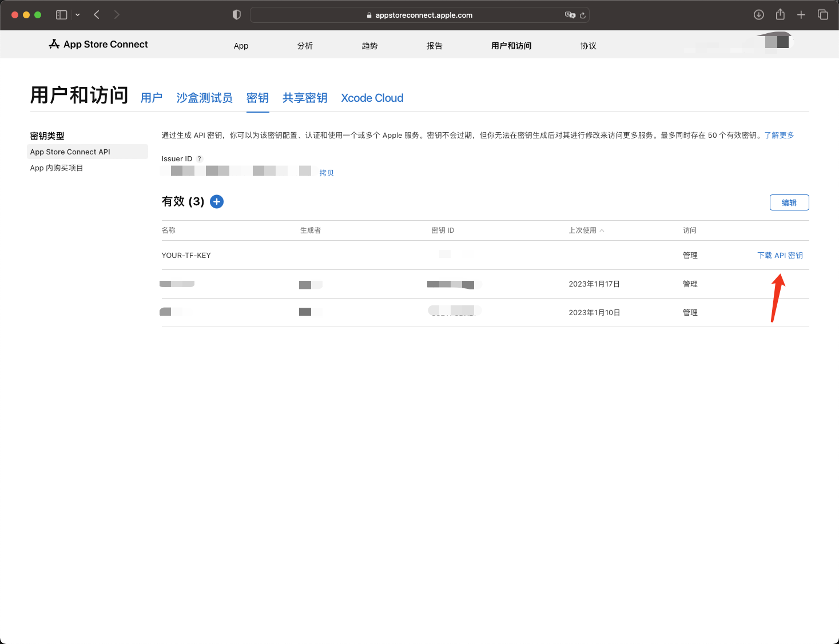Click 下载 API 密钥 link

click(x=780, y=255)
